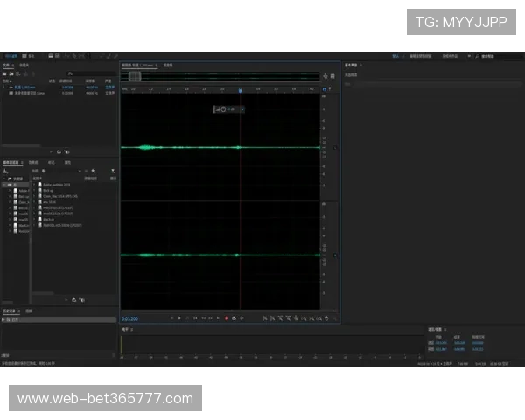Click the zoom in amplitude icon below waveform
This screenshot has width=525, height=420.
[264, 318]
